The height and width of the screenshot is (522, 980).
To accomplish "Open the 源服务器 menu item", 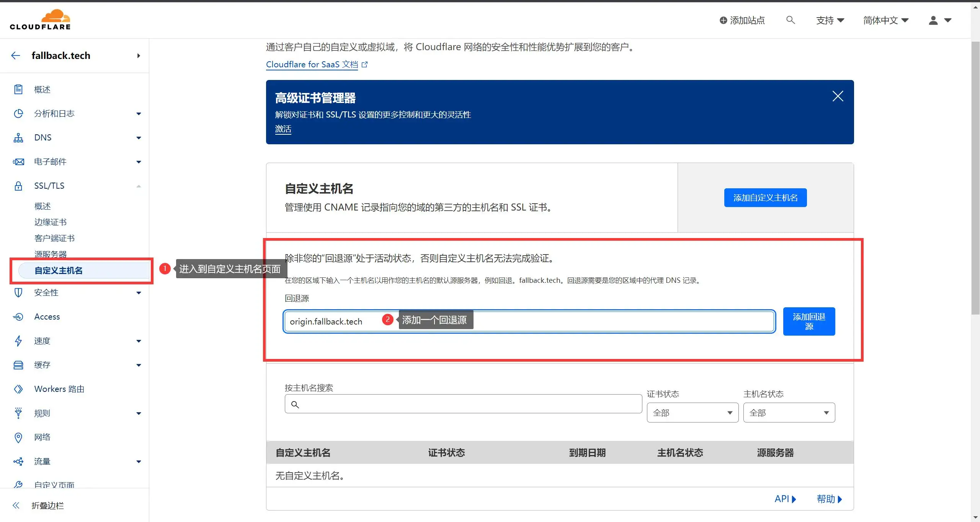I will [x=50, y=254].
